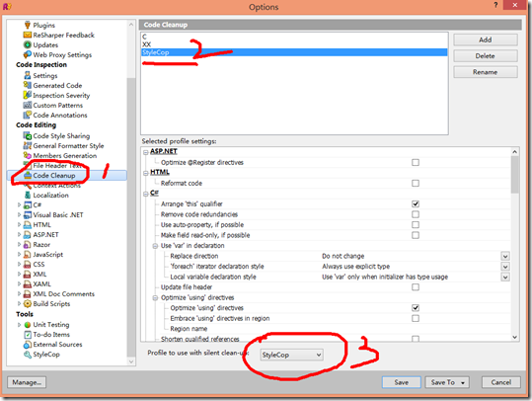
Task: Click the Delete profile button
Action: (486, 56)
